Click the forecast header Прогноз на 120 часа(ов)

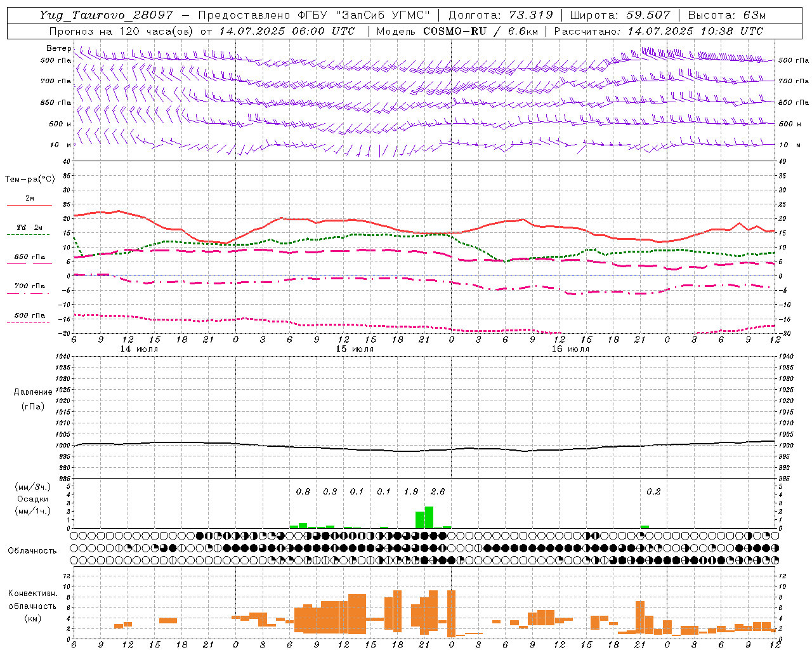tap(122, 31)
